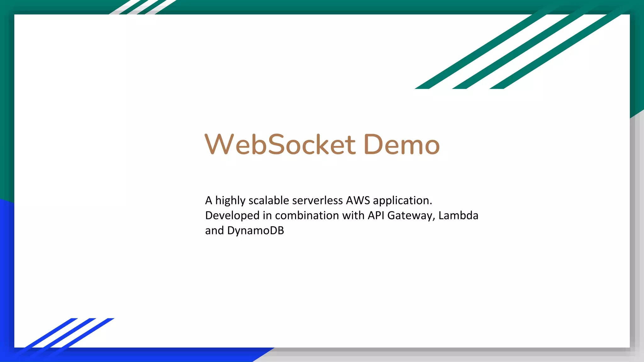This screenshot has height=362, width=644.
Task: Click the "Developed in combination with" text
Action: (285, 216)
